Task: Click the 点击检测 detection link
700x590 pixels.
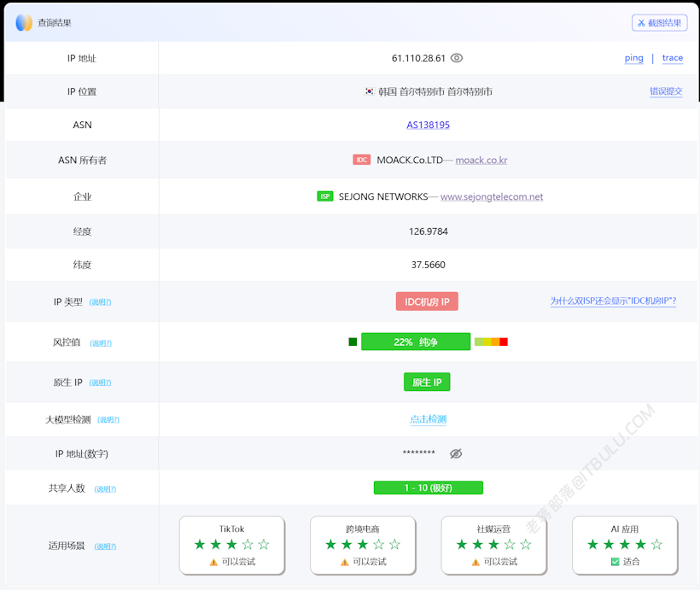Action: (x=429, y=419)
